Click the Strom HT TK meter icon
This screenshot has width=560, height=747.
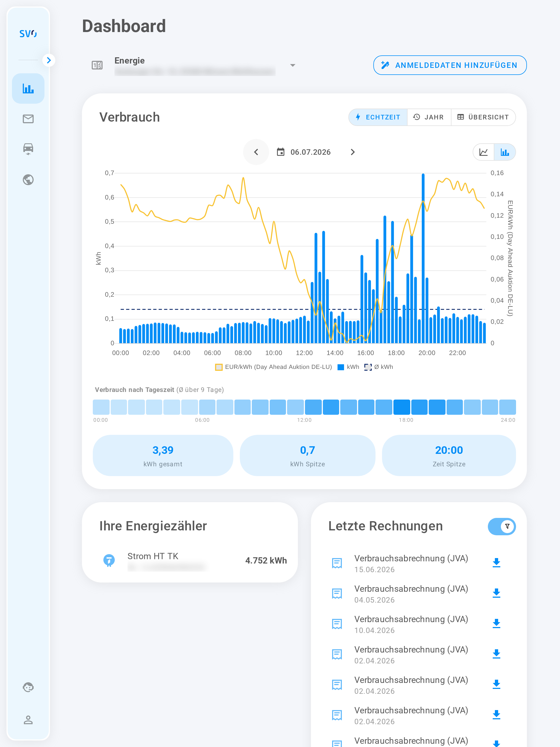[x=109, y=560]
